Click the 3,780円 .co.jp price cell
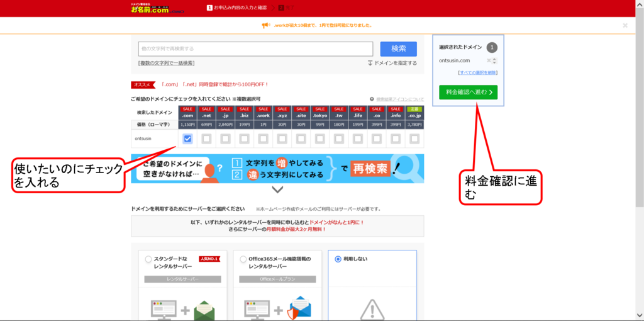This screenshot has height=321, width=644. (414, 125)
